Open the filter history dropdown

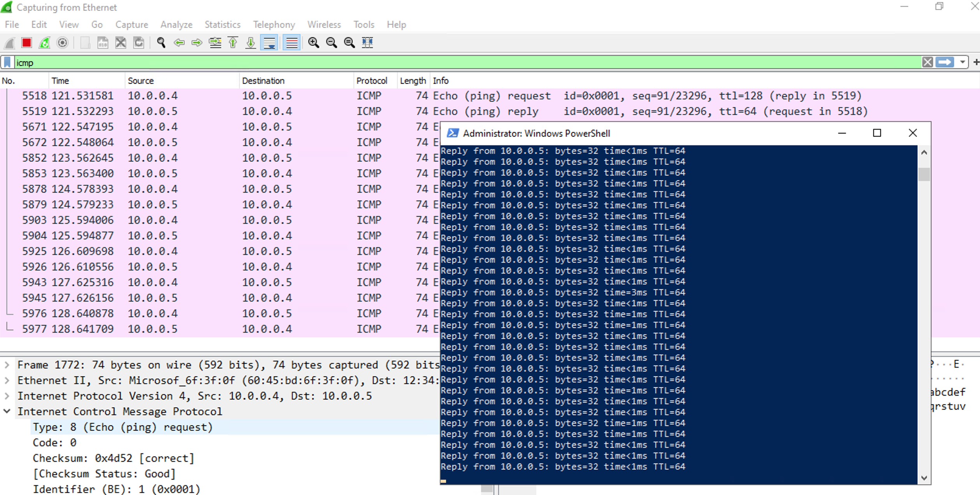962,62
